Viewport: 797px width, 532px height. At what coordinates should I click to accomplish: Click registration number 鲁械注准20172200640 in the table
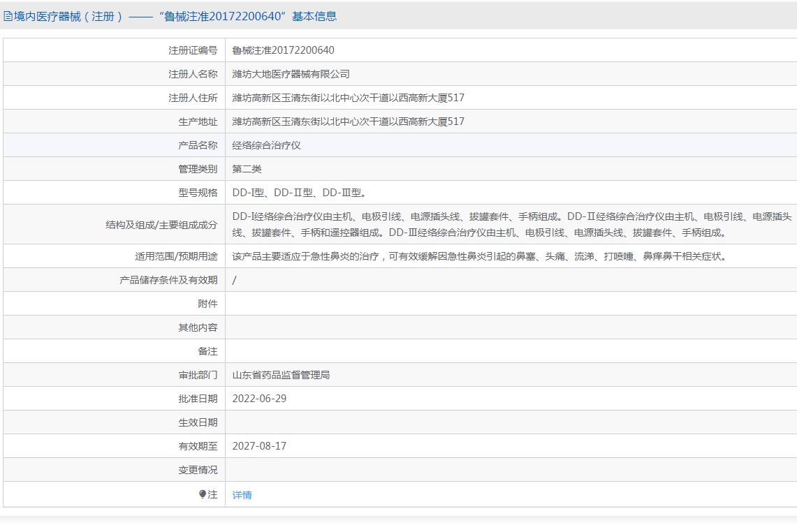pos(283,50)
